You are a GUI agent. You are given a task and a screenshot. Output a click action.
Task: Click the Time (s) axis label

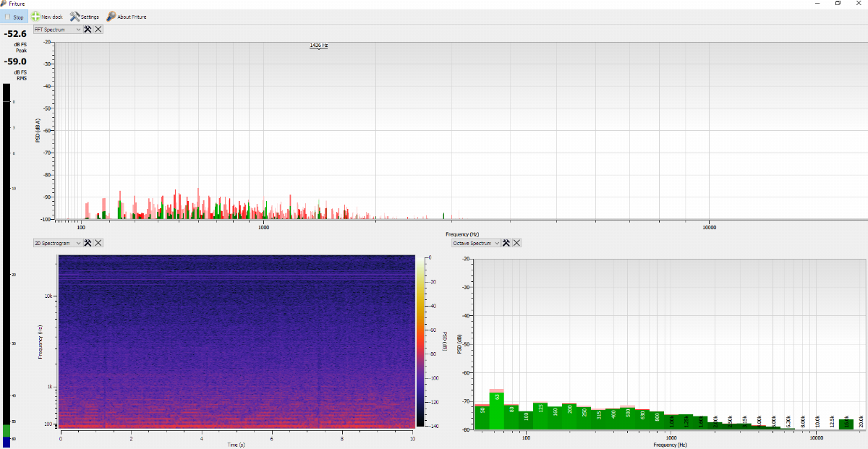click(237, 444)
